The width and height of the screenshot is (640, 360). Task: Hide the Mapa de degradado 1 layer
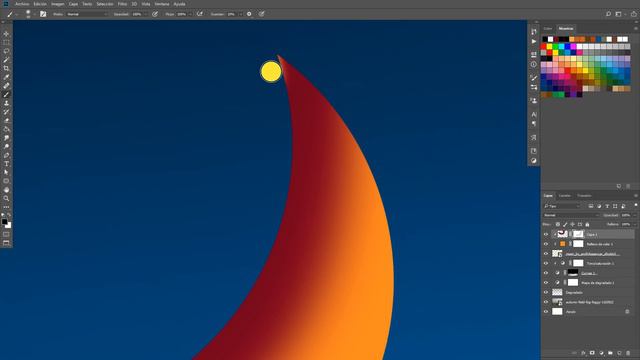[546, 282]
